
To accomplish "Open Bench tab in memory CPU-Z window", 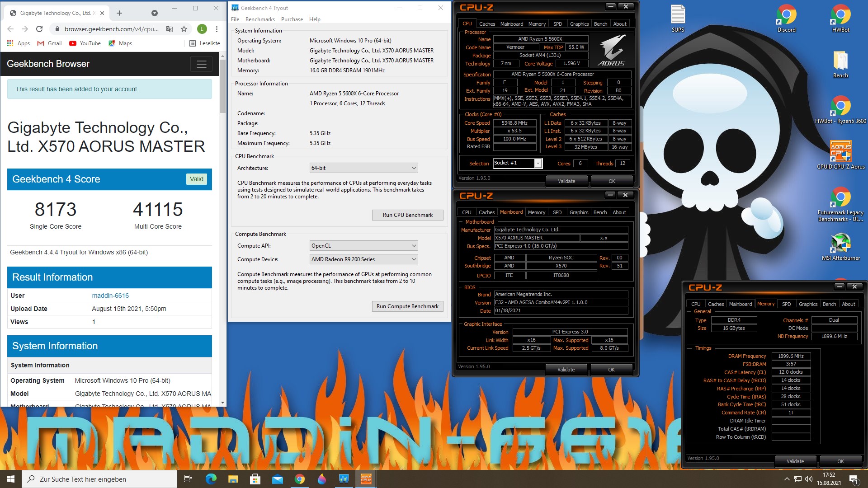I will click(x=829, y=304).
